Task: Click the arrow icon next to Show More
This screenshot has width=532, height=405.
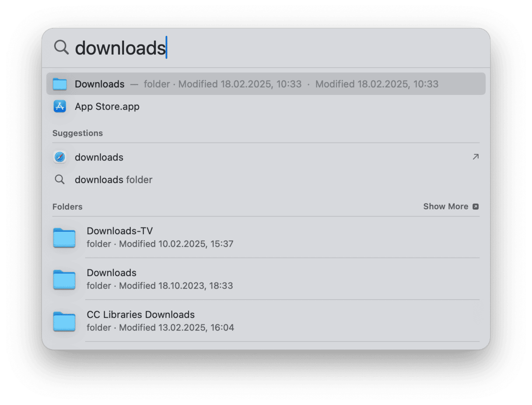Action: pos(476,206)
